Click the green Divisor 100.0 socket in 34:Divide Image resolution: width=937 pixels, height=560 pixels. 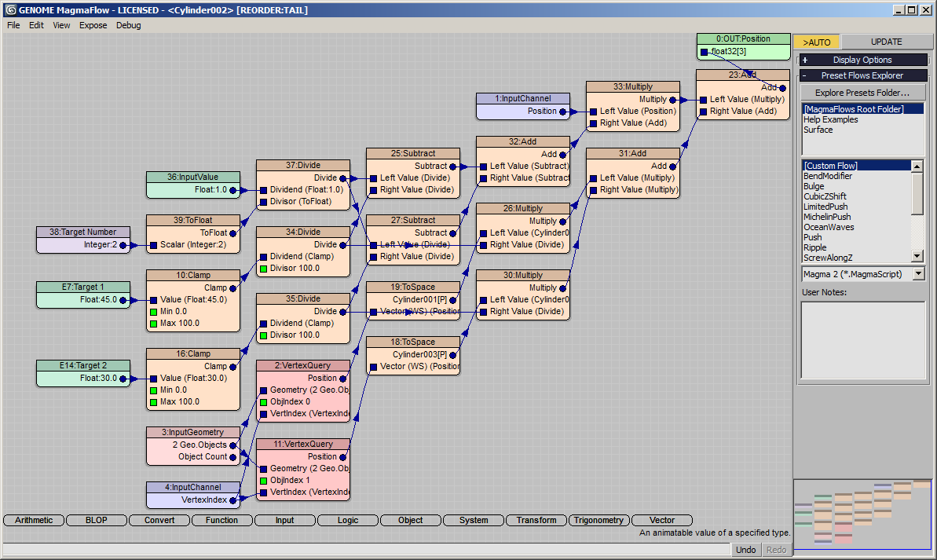click(x=264, y=269)
